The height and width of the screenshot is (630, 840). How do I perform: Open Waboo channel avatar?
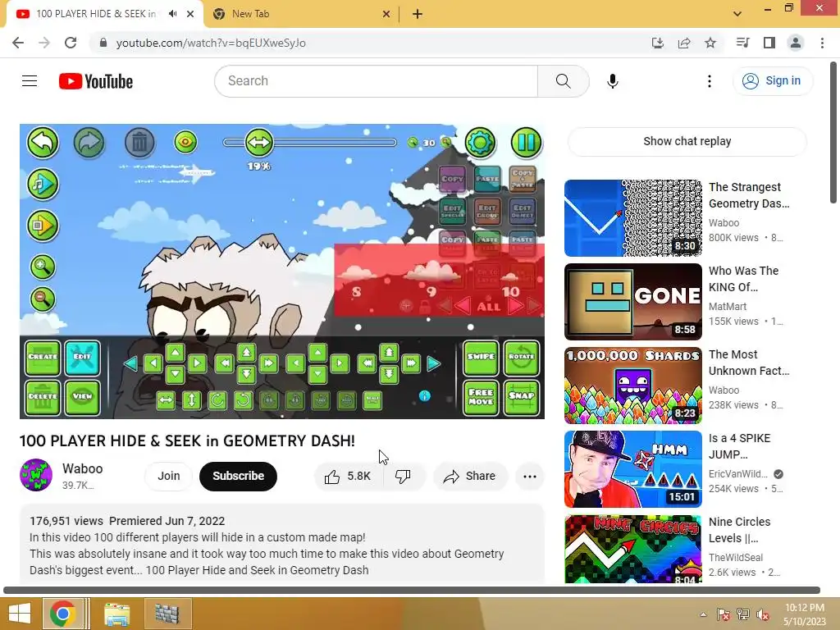[36, 475]
